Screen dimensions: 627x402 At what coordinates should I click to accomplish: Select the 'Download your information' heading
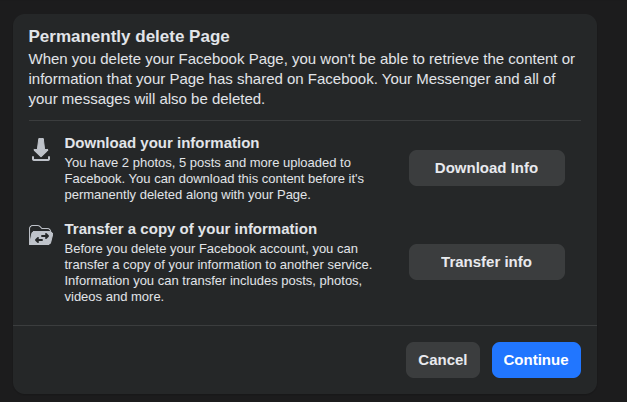[x=162, y=143]
